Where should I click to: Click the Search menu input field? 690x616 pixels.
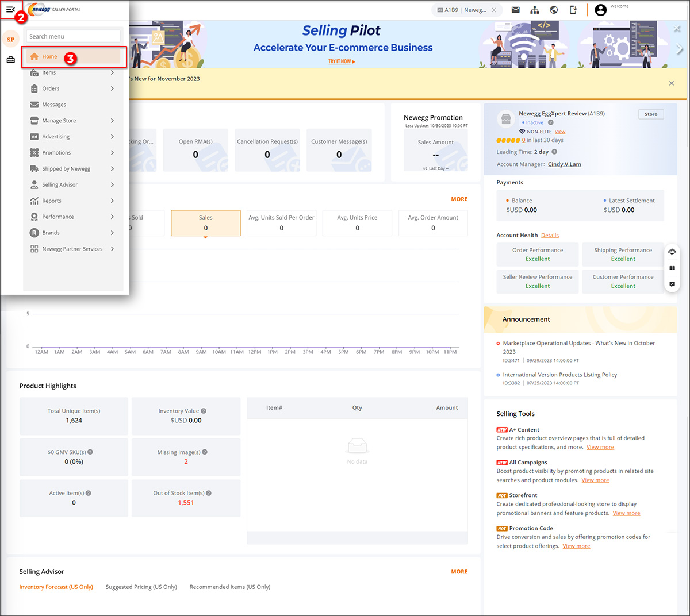pos(73,36)
